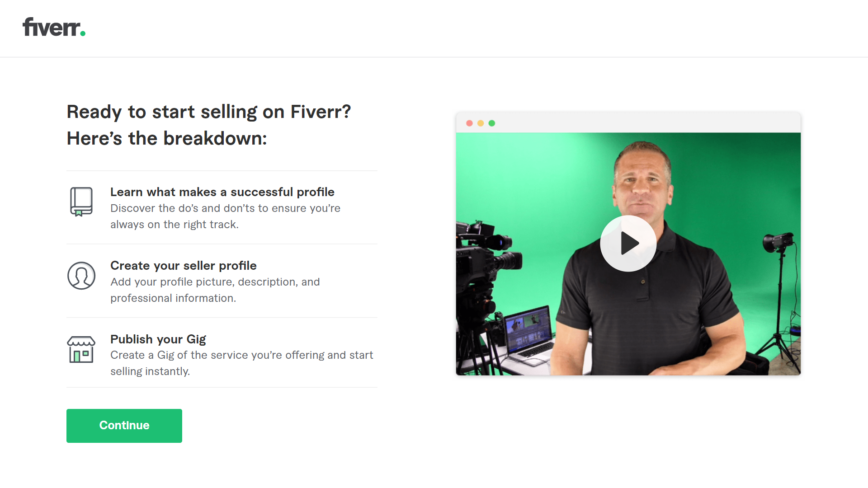Viewport: 868px width, 488px height.
Task: Select 'Learn what makes a successful profile' heading
Action: pos(222,192)
